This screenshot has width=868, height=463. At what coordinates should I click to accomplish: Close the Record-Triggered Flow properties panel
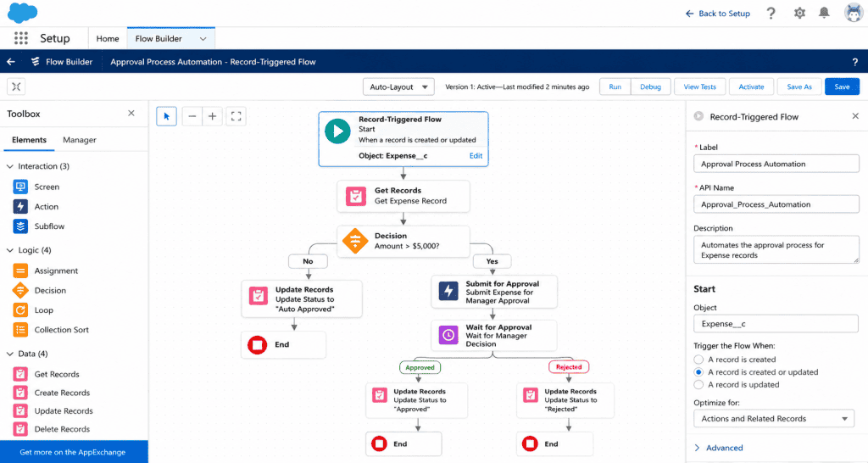coord(855,115)
